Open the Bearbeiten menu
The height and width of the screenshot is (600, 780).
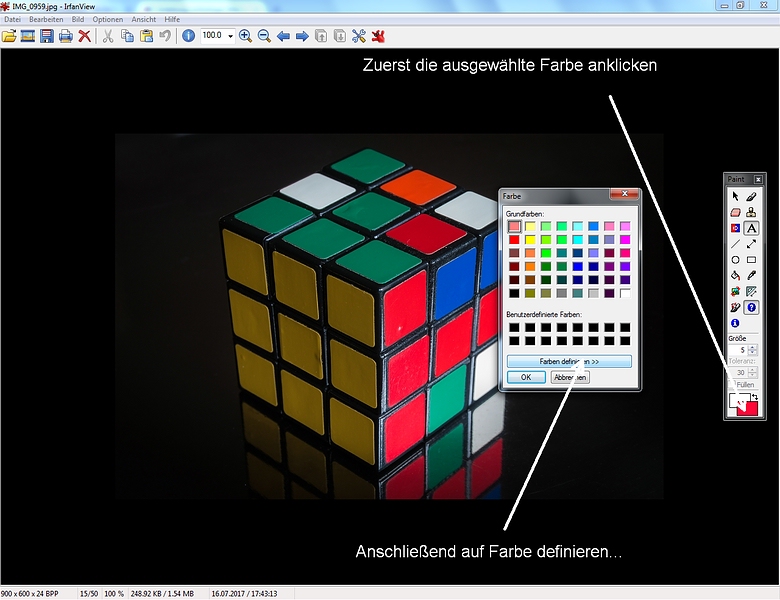pyautogui.click(x=46, y=19)
